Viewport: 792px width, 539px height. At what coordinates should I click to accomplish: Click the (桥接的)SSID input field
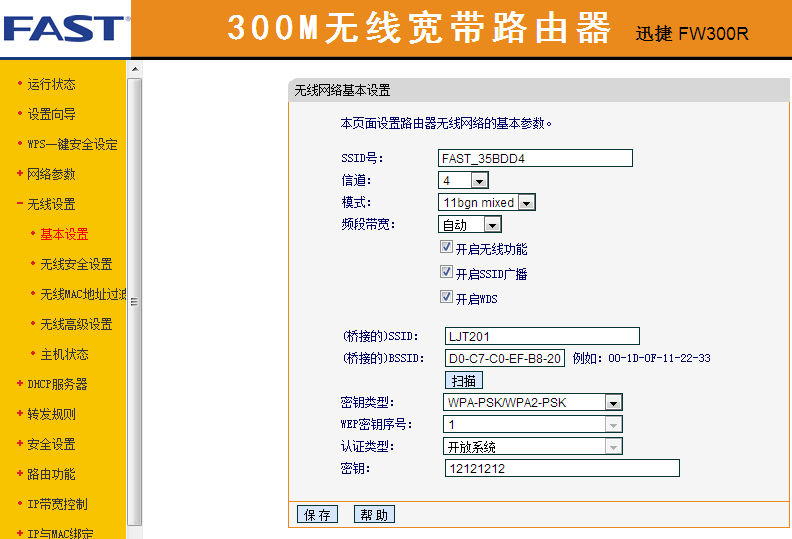point(542,336)
